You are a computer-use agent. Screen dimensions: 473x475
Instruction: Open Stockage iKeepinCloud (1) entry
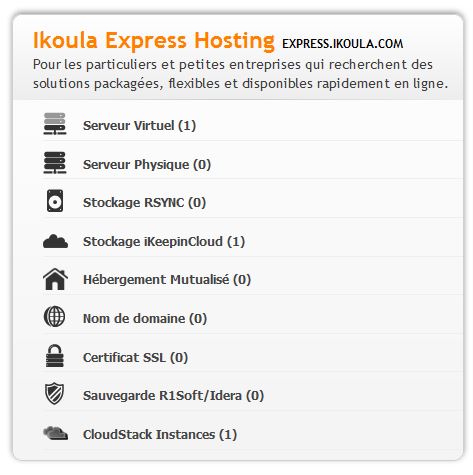pyautogui.click(x=164, y=242)
